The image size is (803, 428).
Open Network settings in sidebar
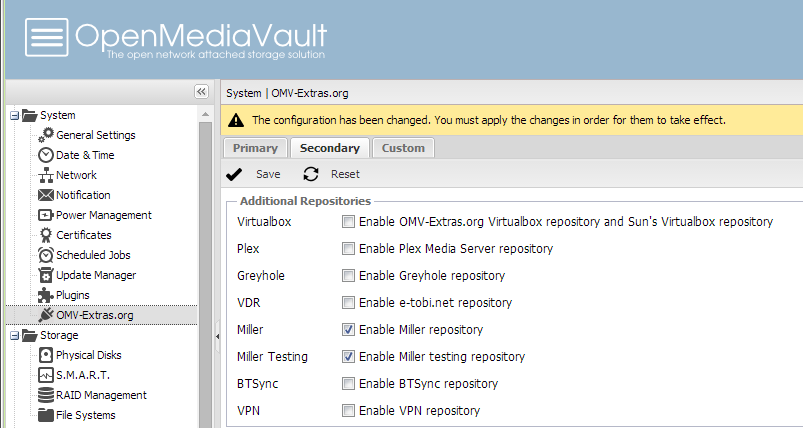[x=76, y=175]
